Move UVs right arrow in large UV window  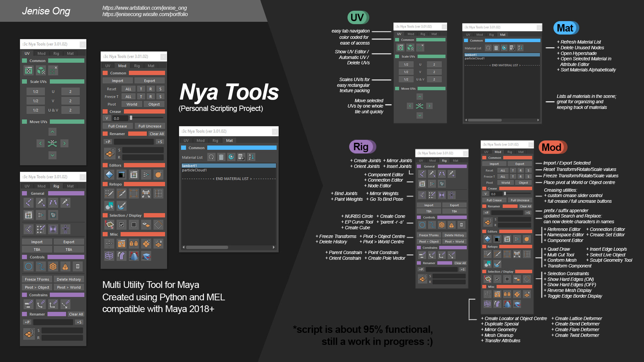(64, 143)
